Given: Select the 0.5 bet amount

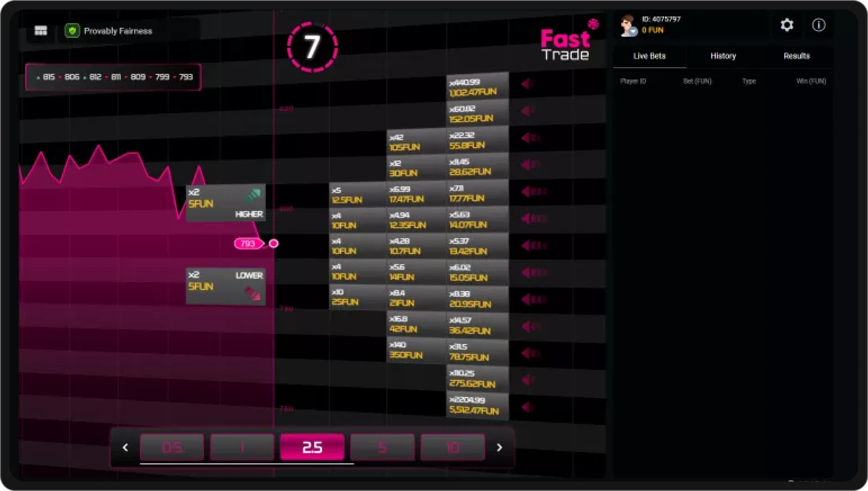Looking at the screenshot, I should click(x=172, y=447).
